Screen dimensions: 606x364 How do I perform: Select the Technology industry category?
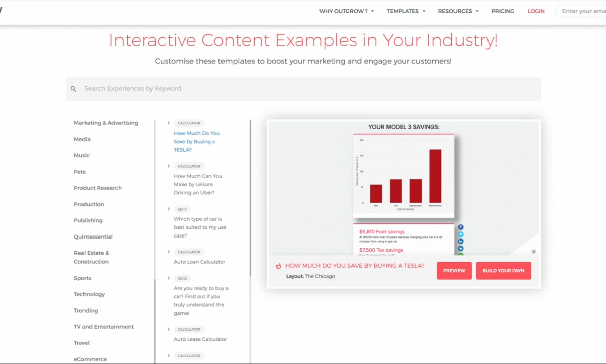(89, 294)
